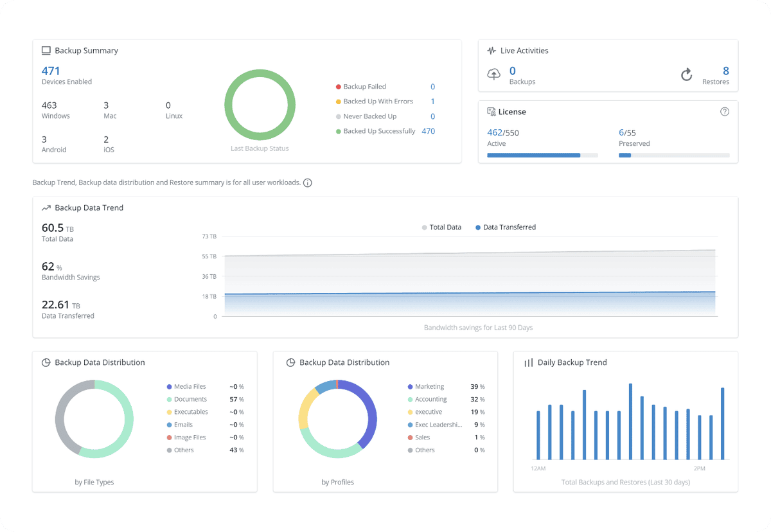771x532 pixels.
Task: Click the cloud icon next to Backups count
Action: 493,75
